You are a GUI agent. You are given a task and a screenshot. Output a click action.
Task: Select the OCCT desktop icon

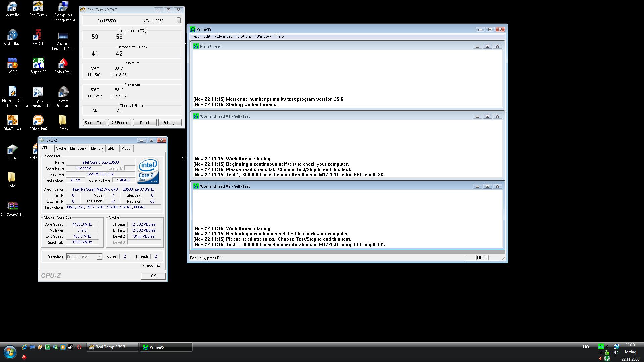point(38,38)
